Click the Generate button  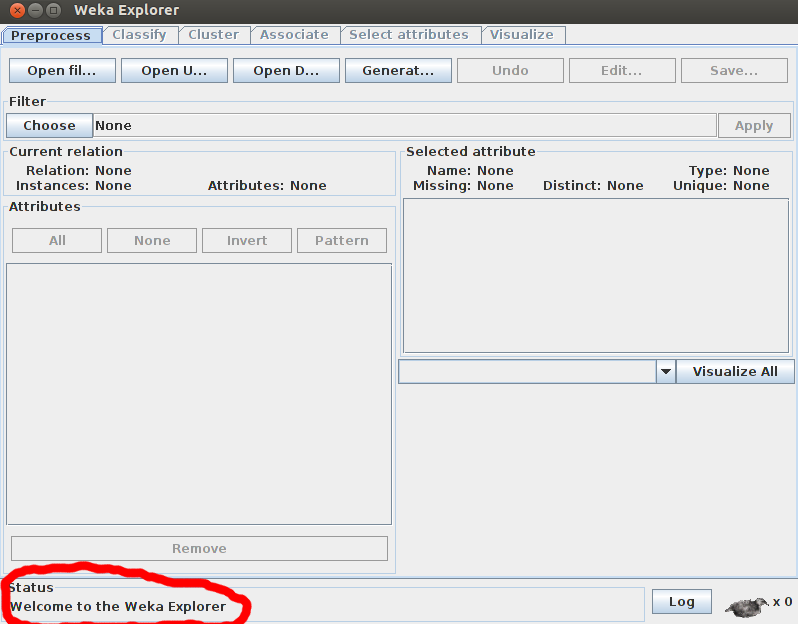point(398,70)
